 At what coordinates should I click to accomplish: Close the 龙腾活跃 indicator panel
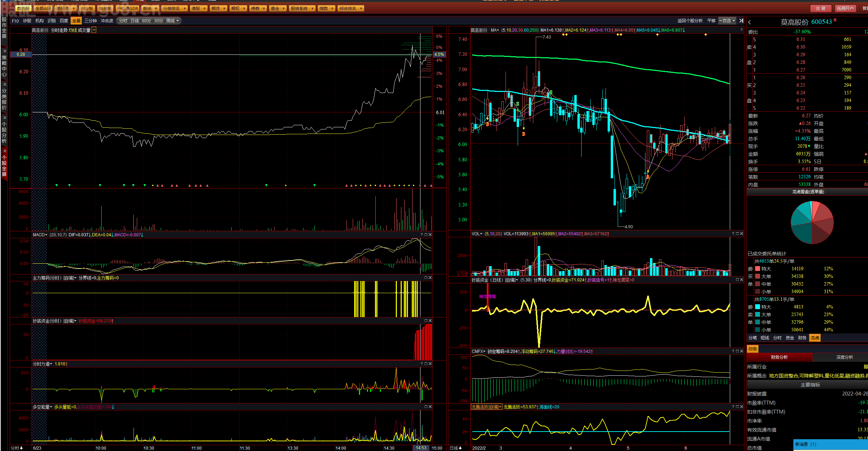pyautogui.click(x=742, y=407)
